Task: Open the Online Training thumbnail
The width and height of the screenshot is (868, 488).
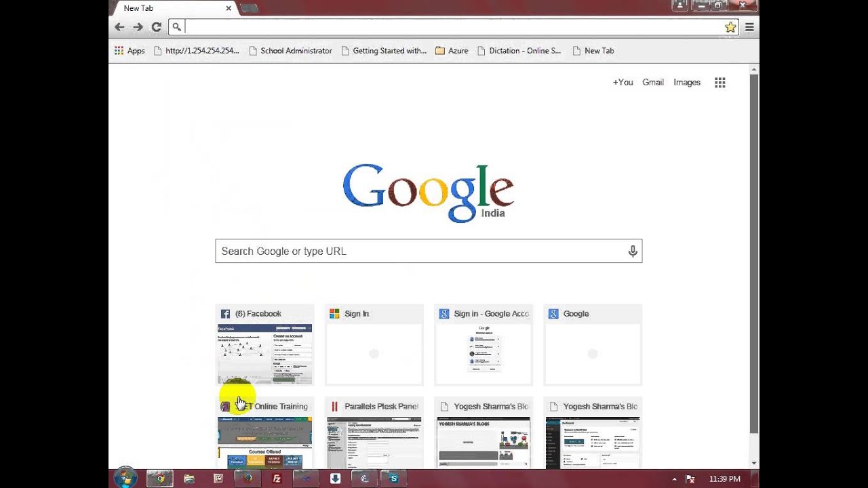Action: [264, 433]
